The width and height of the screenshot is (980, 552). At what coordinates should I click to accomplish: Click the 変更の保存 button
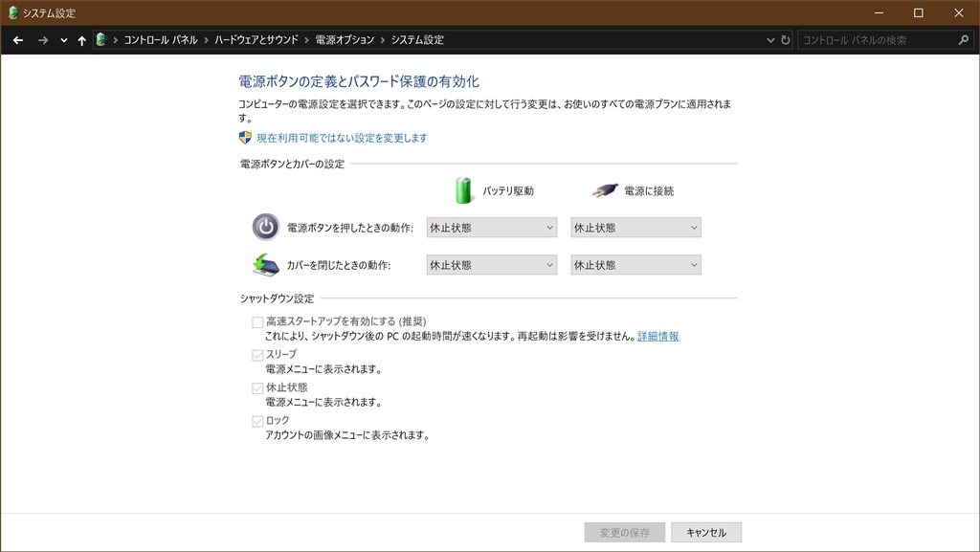624,533
